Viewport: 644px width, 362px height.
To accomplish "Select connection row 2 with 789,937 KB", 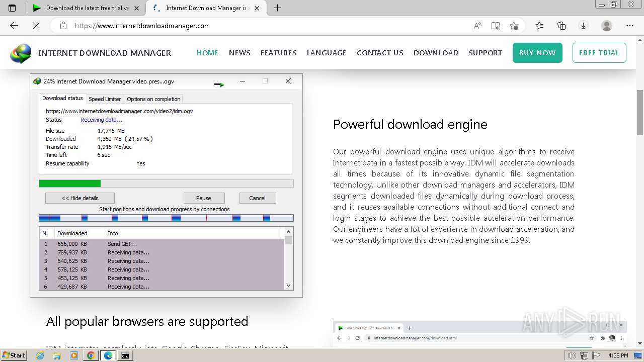I will click(x=162, y=252).
